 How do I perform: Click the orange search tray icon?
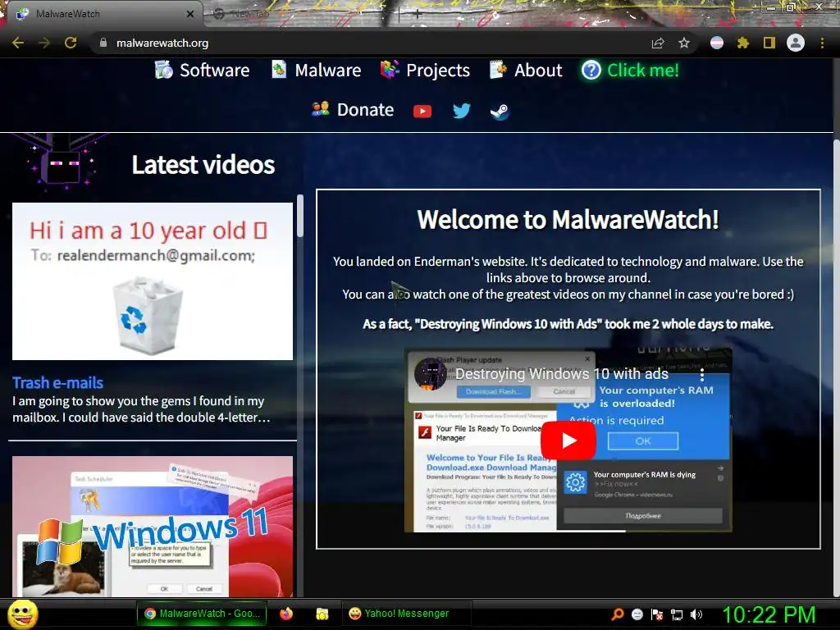click(x=618, y=614)
